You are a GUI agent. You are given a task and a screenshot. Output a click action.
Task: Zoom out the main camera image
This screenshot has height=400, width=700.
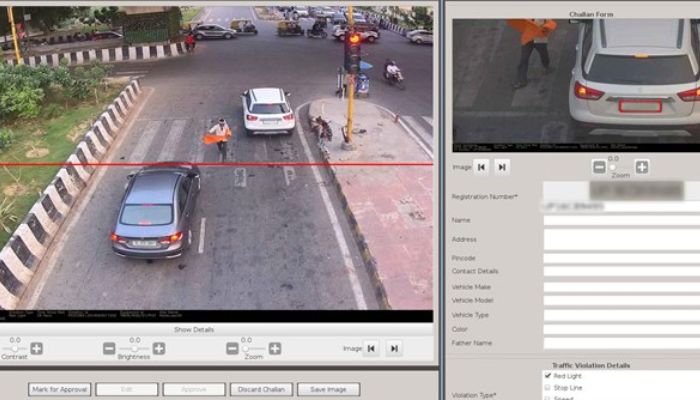[232, 348]
